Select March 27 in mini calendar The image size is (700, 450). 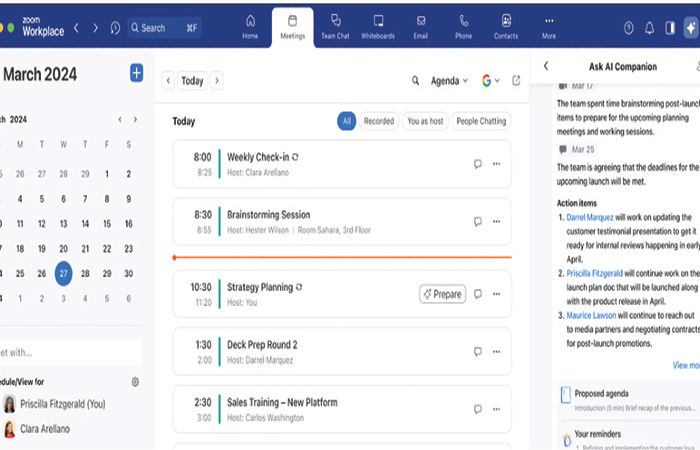pos(63,273)
